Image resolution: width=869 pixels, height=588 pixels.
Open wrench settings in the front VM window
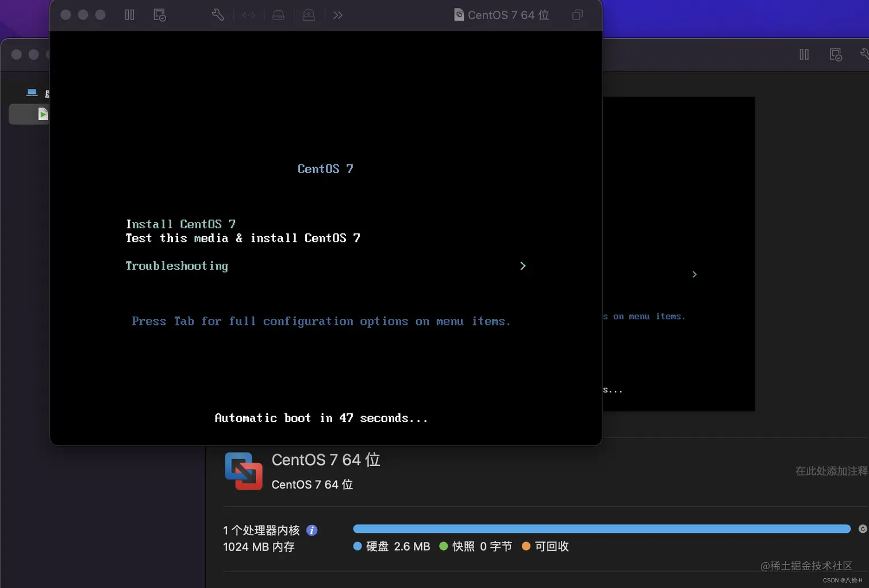(x=218, y=15)
